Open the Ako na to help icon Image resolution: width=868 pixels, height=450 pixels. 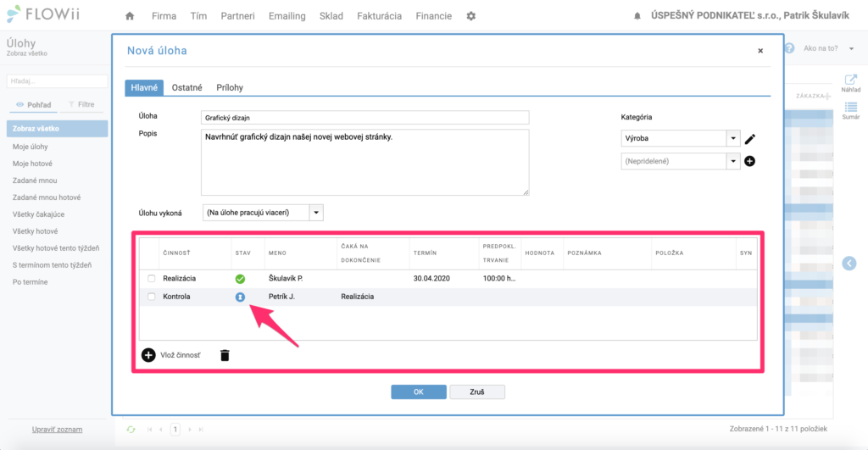[x=789, y=48]
